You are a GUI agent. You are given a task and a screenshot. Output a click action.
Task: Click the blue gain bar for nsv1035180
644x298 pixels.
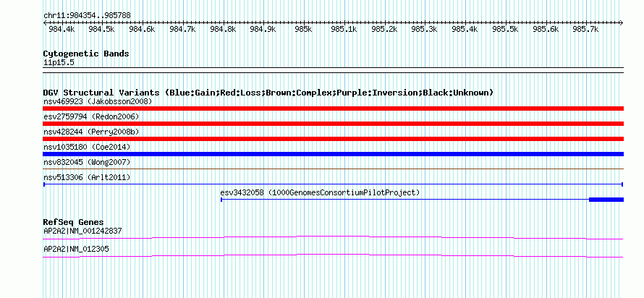click(x=333, y=154)
